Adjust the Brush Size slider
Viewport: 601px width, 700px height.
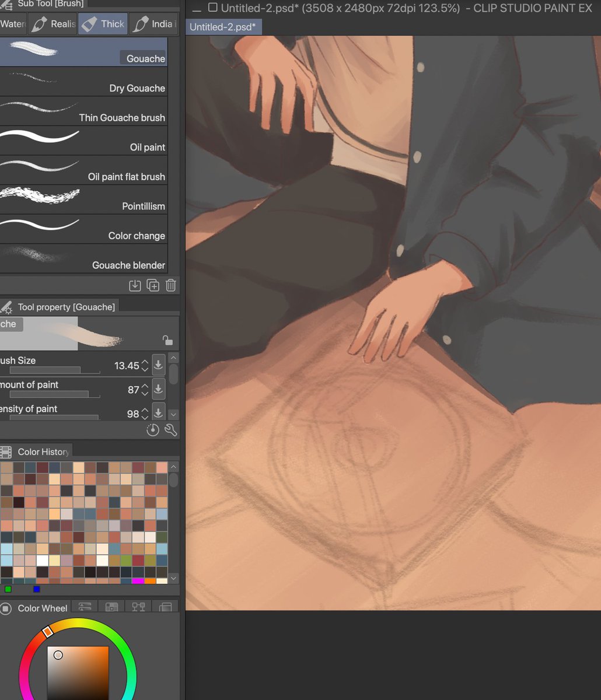pos(55,370)
